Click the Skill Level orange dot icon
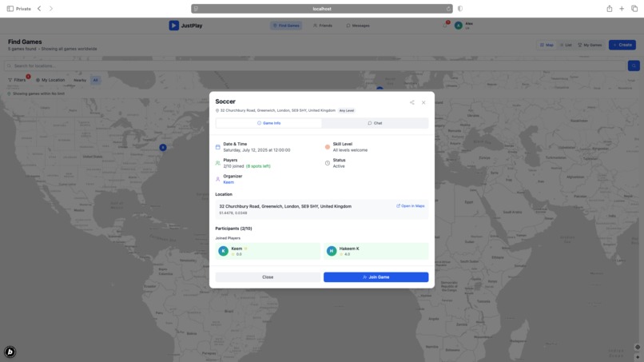This screenshot has height=362, width=644. (328, 147)
